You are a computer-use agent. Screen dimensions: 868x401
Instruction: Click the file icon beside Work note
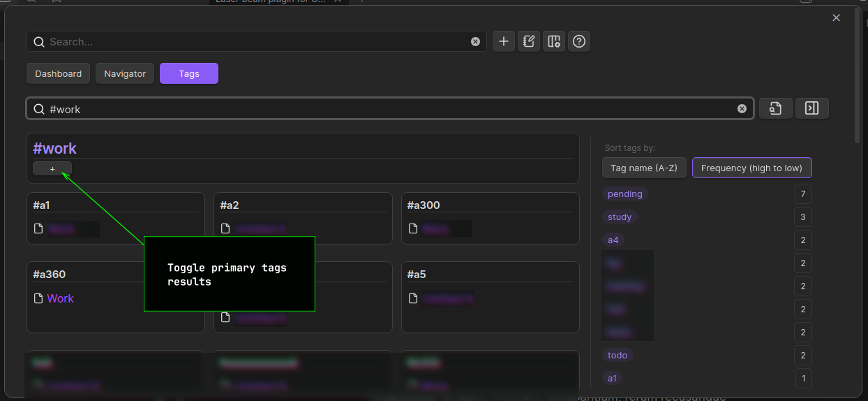(39, 298)
